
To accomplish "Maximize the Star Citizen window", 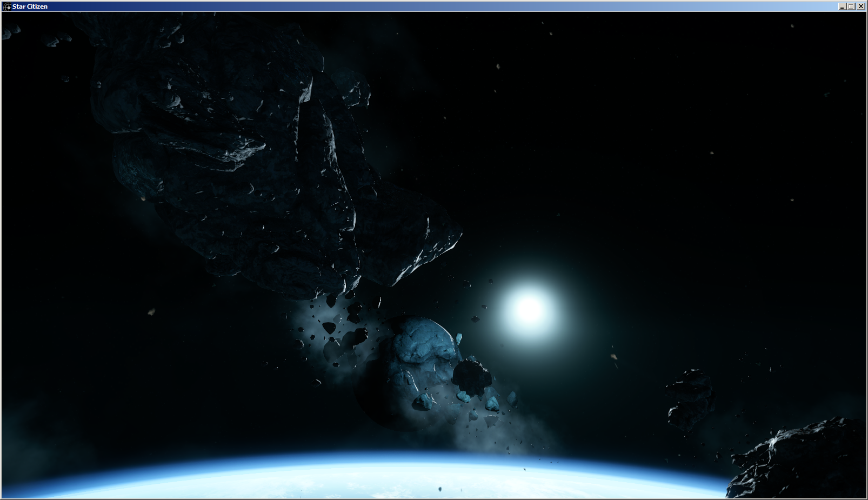I will 851,6.
